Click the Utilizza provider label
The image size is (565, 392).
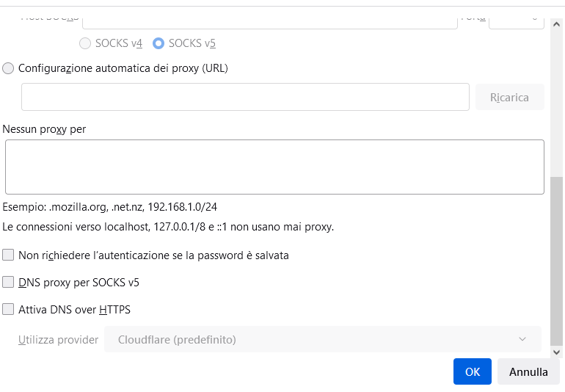58,340
